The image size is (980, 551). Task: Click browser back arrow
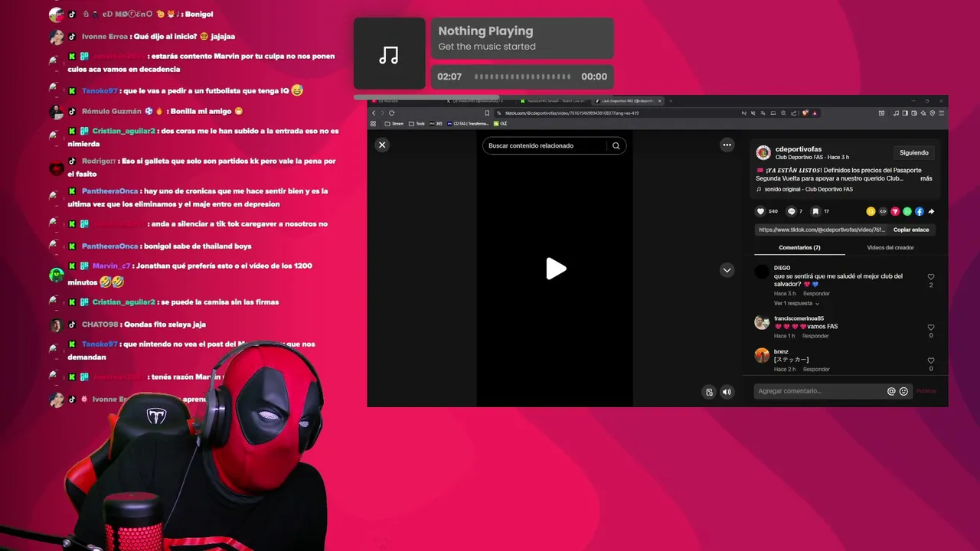tap(374, 112)
